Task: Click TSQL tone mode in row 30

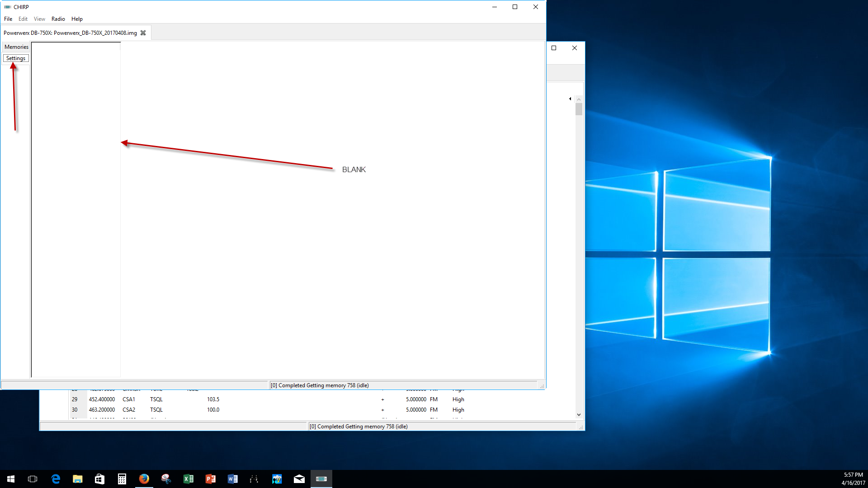Action: [156, 410]
